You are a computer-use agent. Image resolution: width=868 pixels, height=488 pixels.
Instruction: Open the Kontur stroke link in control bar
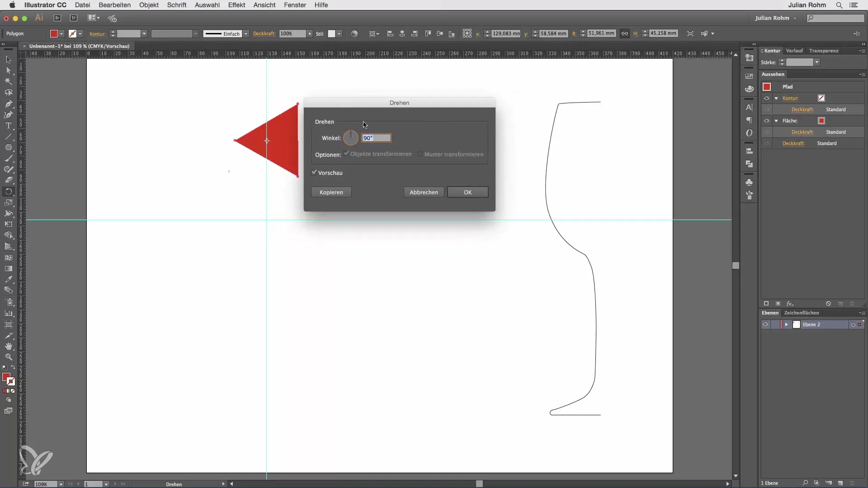coord(97,34)
